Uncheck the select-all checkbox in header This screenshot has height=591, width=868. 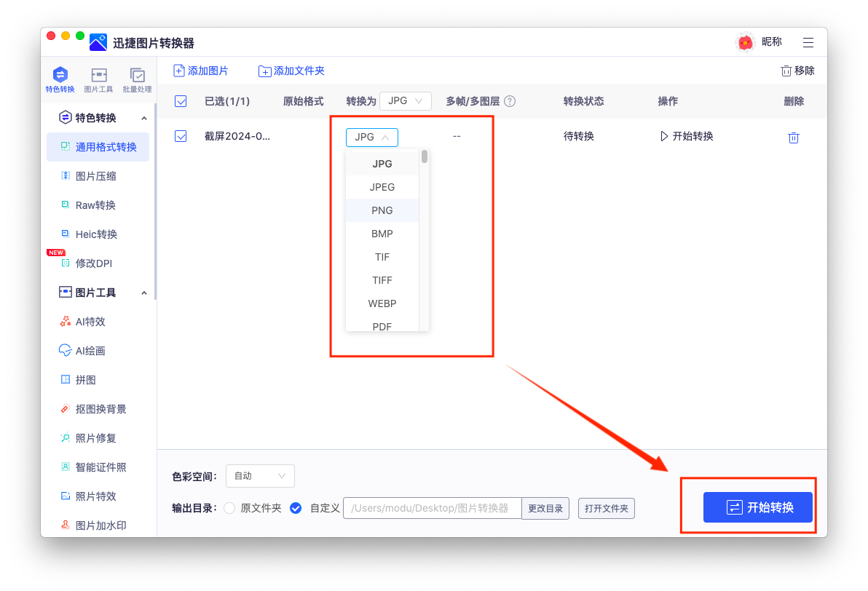[179, 101]
